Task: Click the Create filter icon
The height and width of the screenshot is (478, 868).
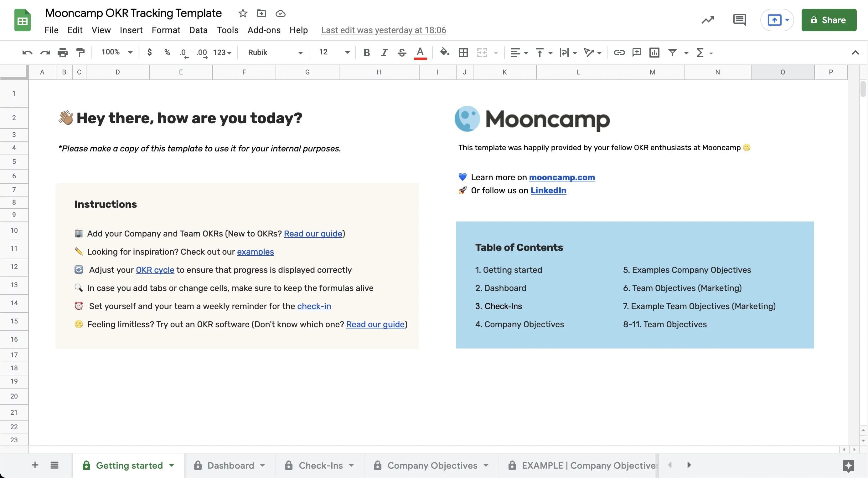Action: click(x=672, y=53)
